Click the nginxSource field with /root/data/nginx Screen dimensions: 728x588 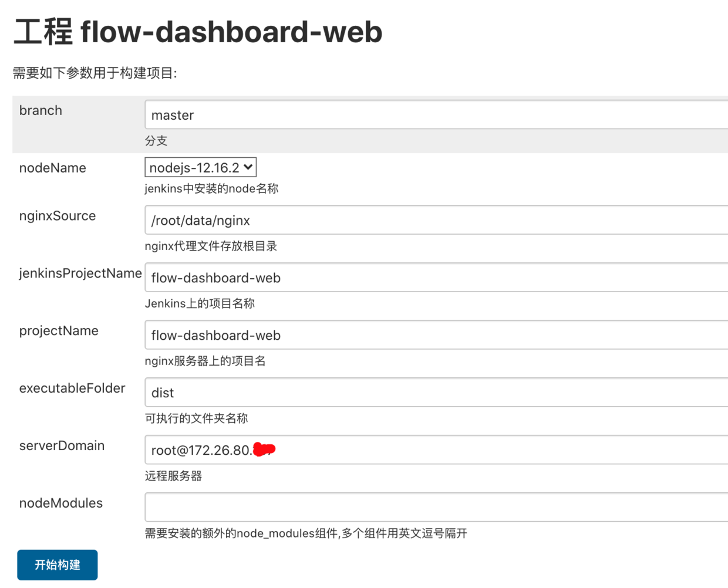[x=436, y=220]
